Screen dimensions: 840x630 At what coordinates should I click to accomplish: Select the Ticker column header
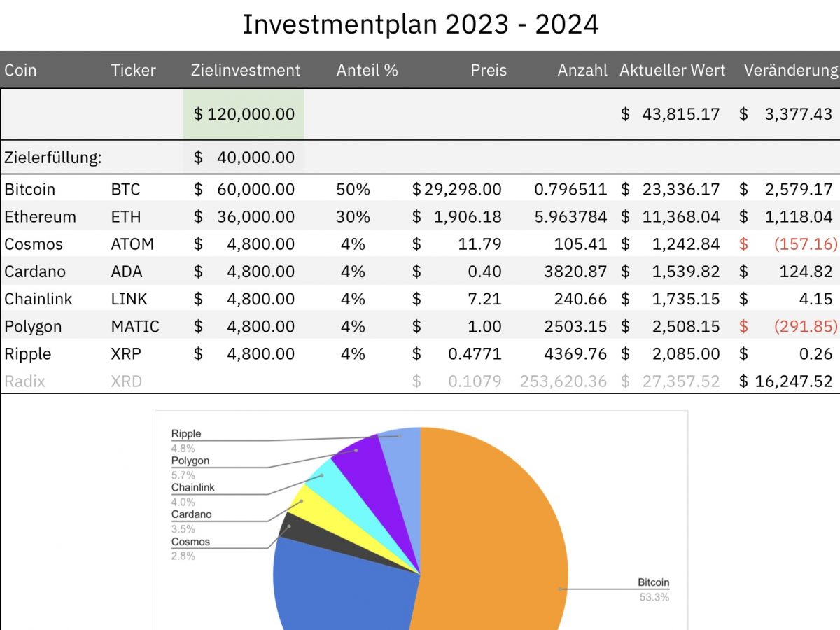133,70
